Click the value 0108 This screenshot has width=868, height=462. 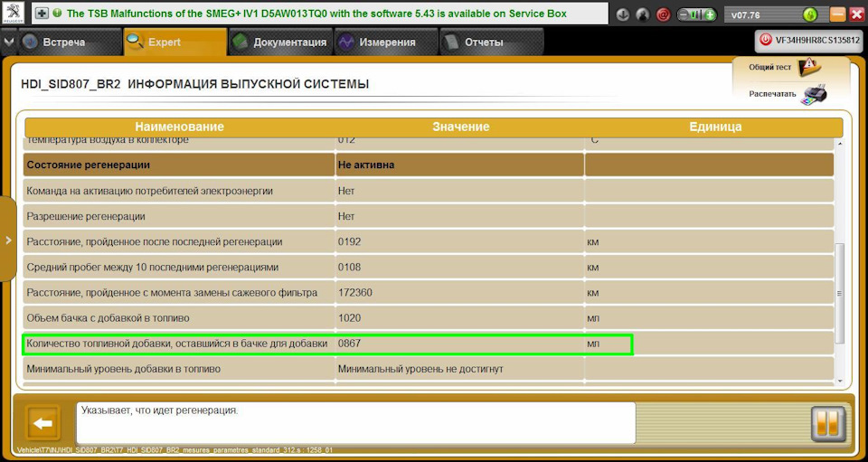349,268
